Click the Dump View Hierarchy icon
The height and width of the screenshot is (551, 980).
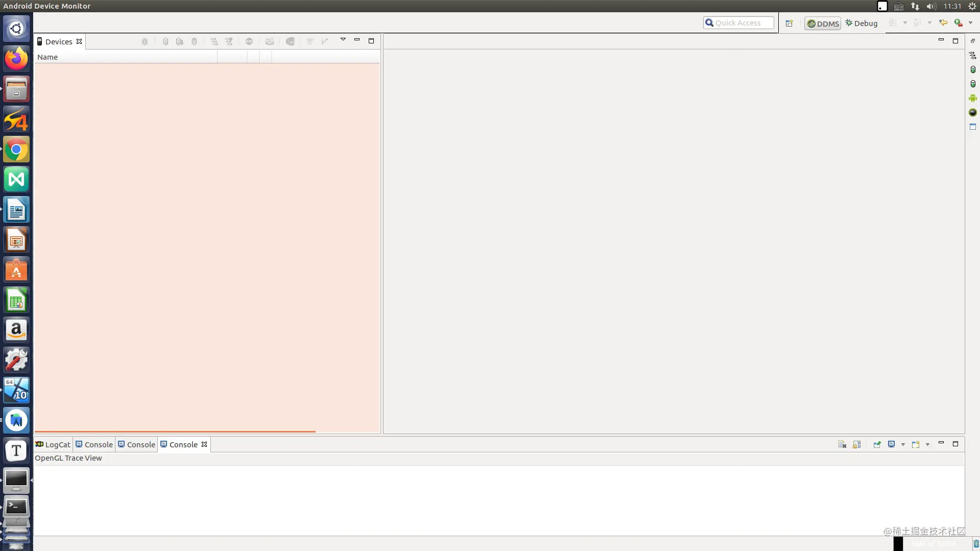pyautogui.click(x=290, y=41)
